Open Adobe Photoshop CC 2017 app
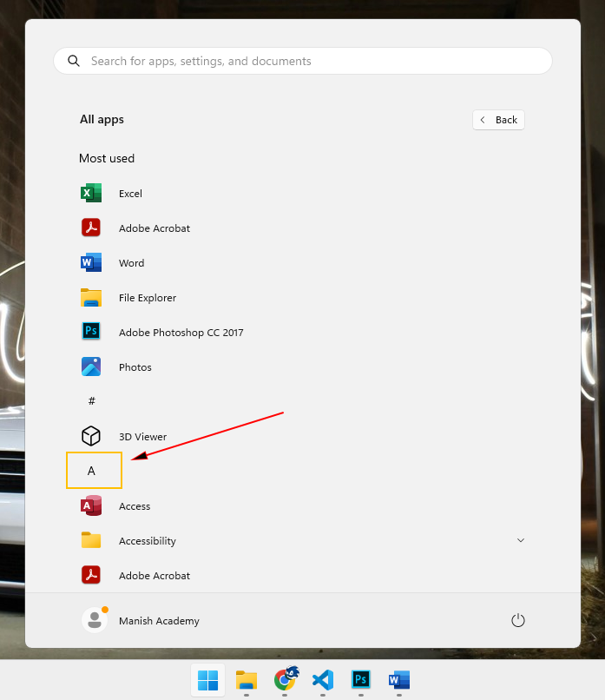 coord(181,333)
